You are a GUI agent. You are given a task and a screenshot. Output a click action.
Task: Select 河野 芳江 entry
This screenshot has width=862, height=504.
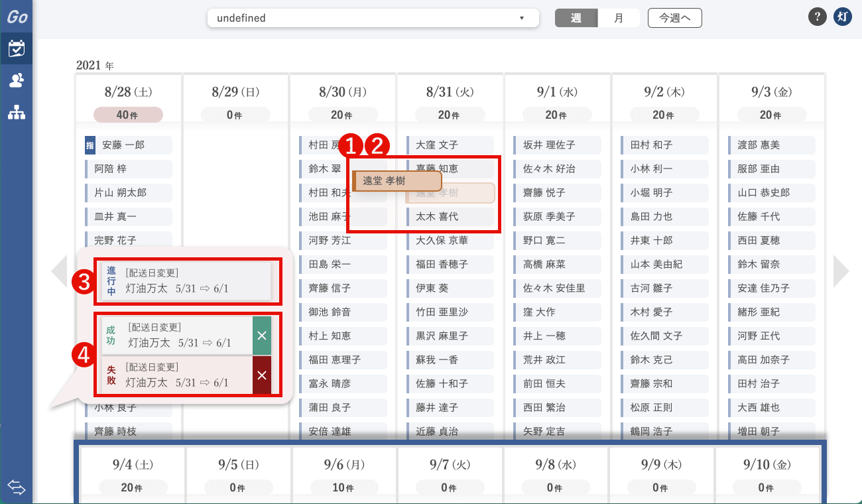343,241
